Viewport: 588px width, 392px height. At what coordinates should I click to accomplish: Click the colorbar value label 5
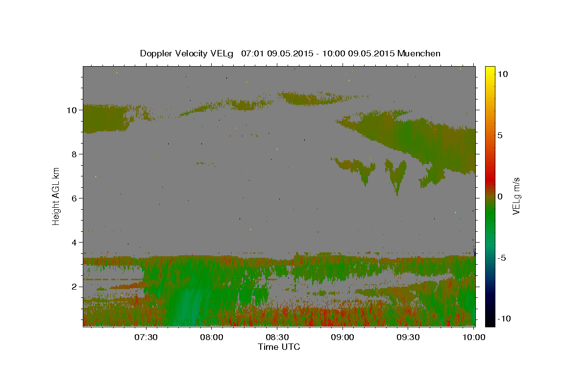[x=500, y=135]
